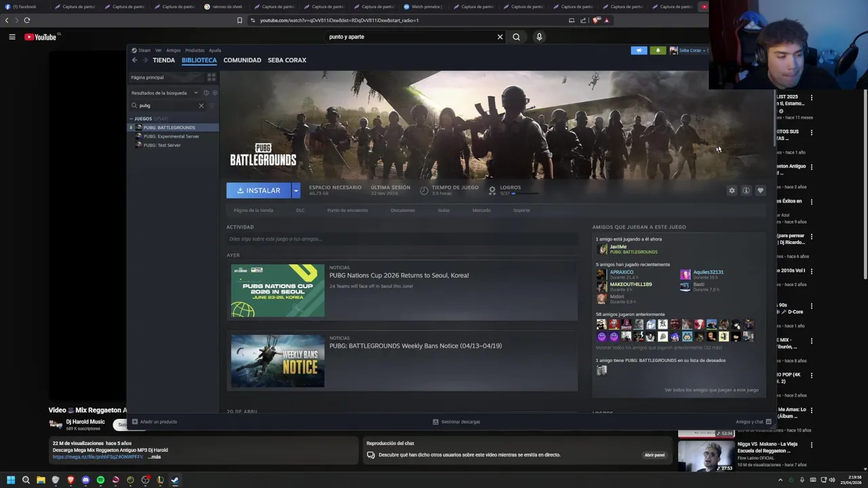The height and width of the screenshot is (488, 868).
Task: Open Discord from the taskbar
Action: coord(85,481)
